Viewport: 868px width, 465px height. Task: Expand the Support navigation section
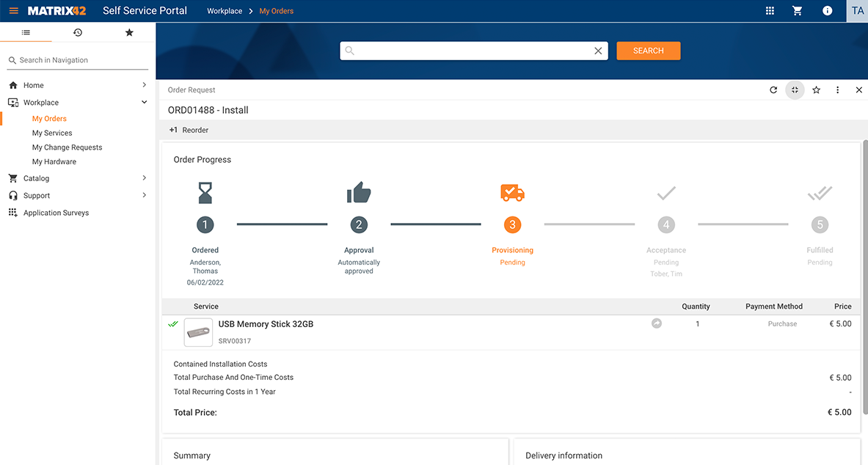tap(143, 195)
